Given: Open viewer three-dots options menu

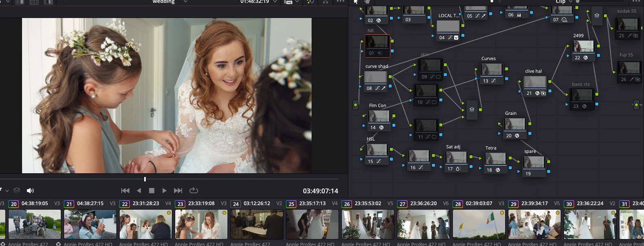Looking at the screenshot, I should coord(341,2).
